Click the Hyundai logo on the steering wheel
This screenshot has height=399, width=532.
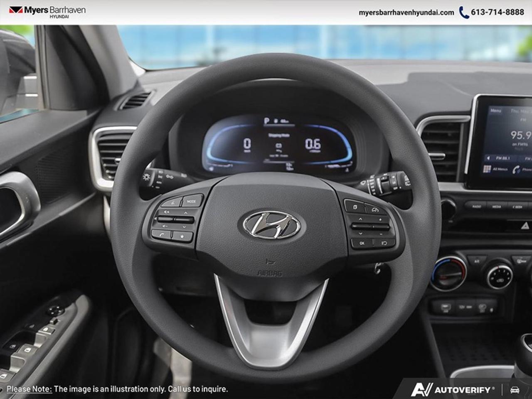271,225
